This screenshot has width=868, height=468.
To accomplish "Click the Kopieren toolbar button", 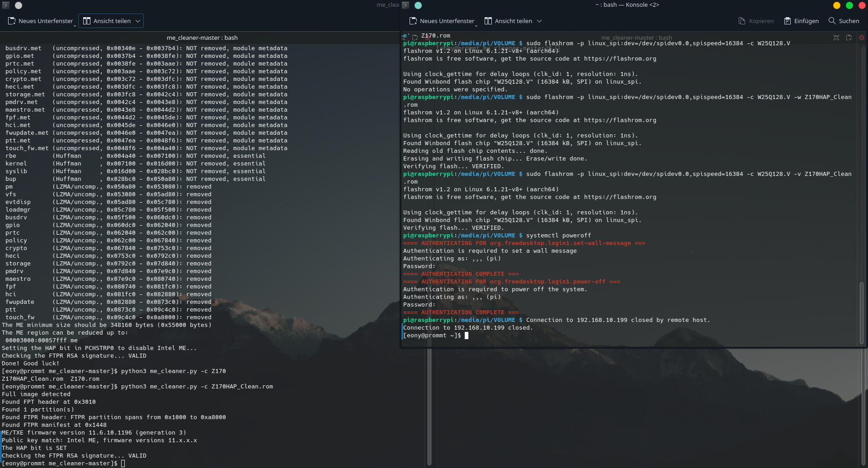I will [x=756, y=21].
